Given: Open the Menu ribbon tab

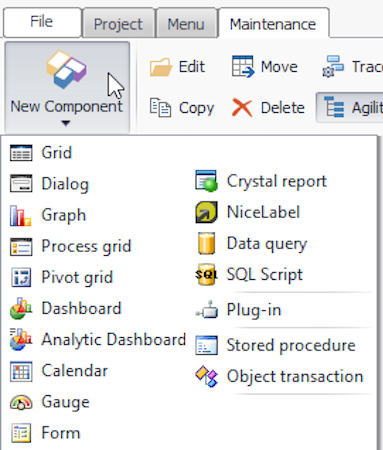Looking at the screenshot, I should pos(186,24).
